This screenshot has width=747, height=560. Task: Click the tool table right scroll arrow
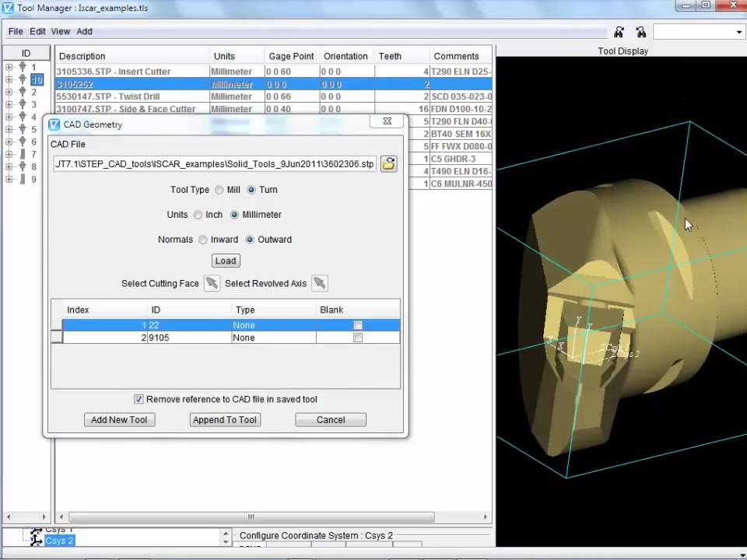[x=486, y=516]
